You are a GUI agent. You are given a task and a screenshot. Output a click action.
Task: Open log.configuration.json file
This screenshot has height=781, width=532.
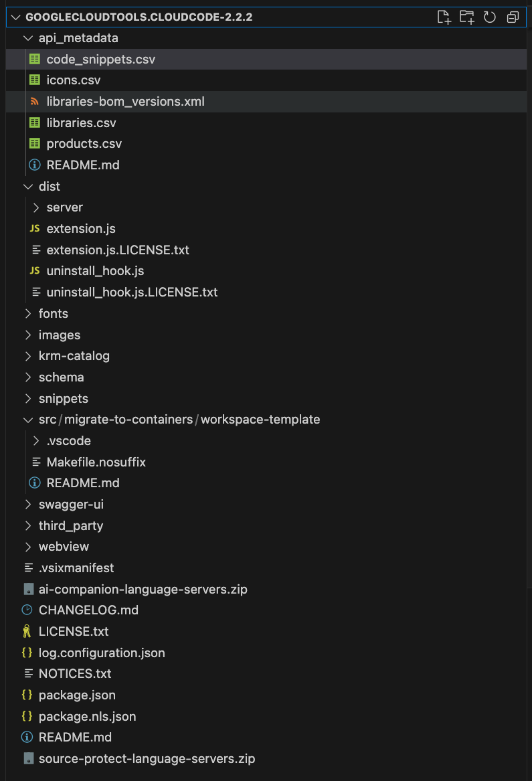tap(266, 653)
